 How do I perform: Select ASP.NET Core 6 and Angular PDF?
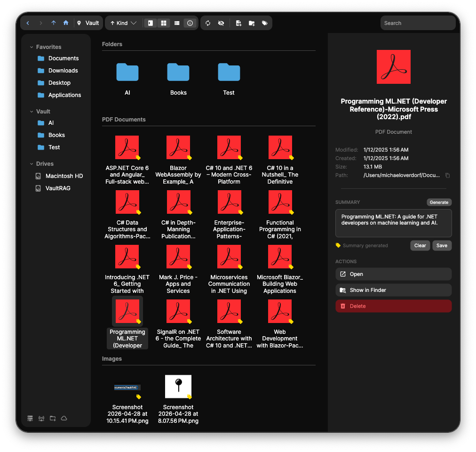pyautogui.click(x=127, y=147)
